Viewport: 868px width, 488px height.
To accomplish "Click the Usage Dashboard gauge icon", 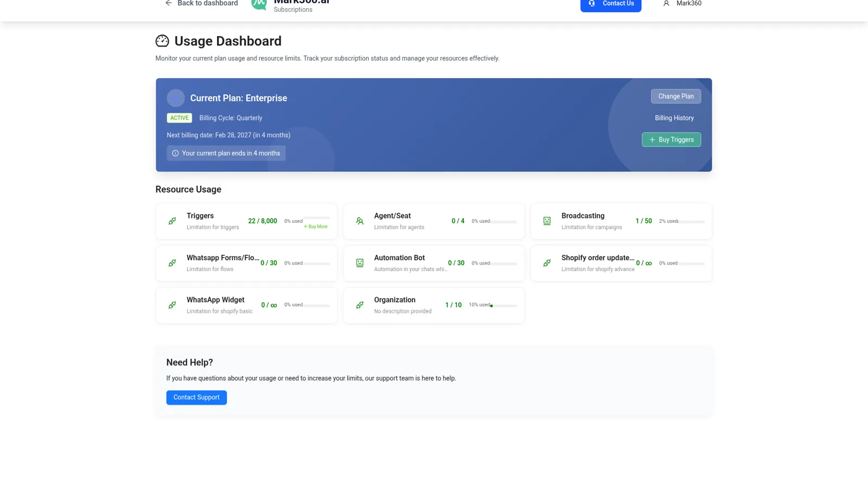I will click(162, 41).
